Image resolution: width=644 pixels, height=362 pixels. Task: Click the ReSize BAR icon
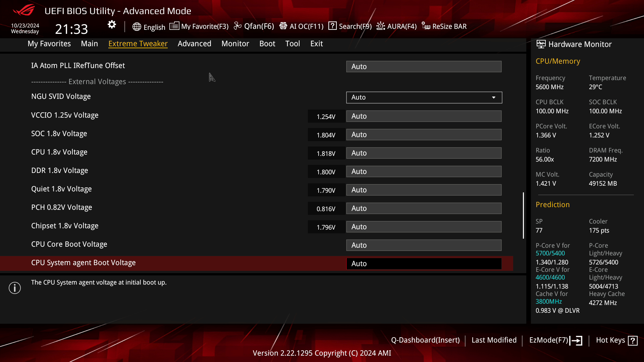click(x=426, y=25)
